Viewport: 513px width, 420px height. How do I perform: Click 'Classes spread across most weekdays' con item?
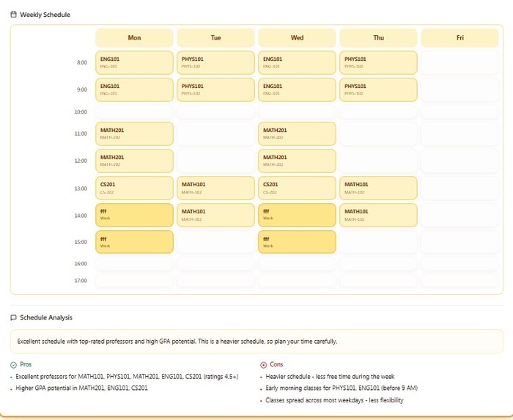[334, 400]
